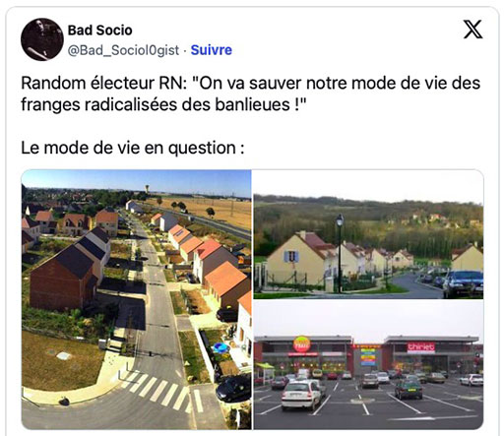Click the street lamp in the houses photo
The image size is (504, 436).
tap(340, 253)
